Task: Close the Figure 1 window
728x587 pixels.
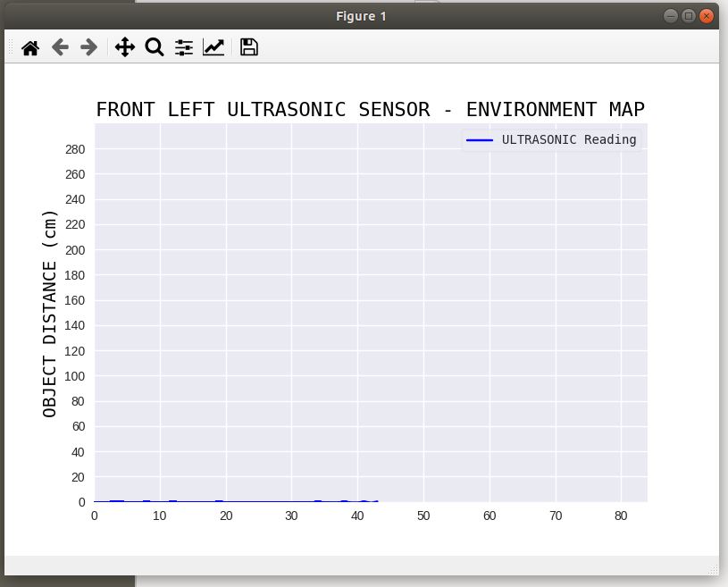Action: click(707, 16)
